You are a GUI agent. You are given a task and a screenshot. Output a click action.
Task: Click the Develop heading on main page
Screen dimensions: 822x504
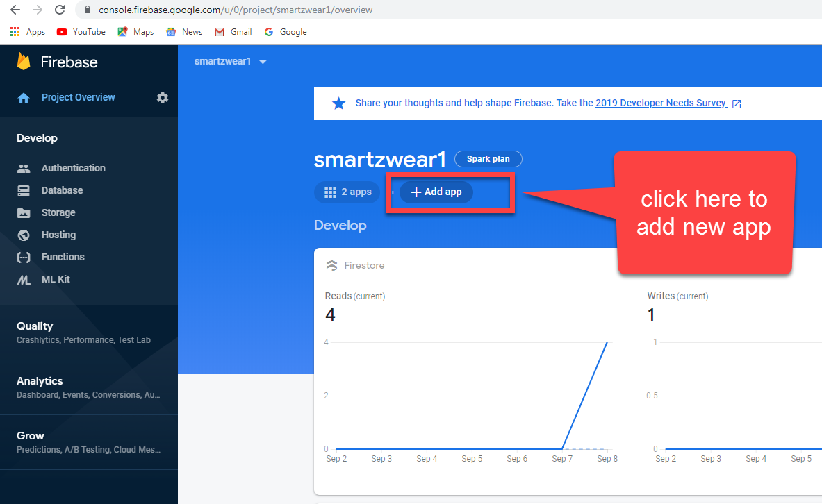click(x=340, y=226)
